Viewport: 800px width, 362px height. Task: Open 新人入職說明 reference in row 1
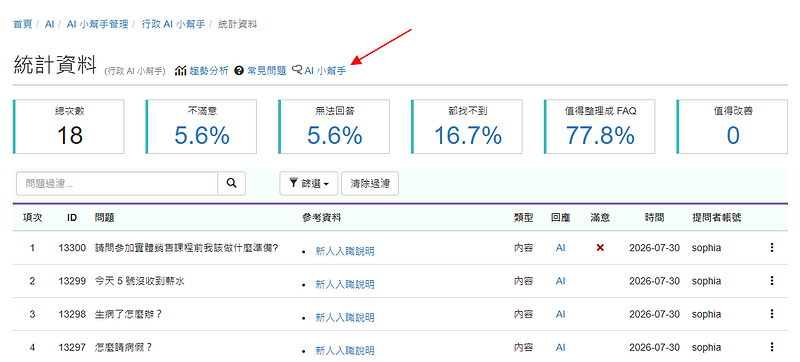[345, 251]
